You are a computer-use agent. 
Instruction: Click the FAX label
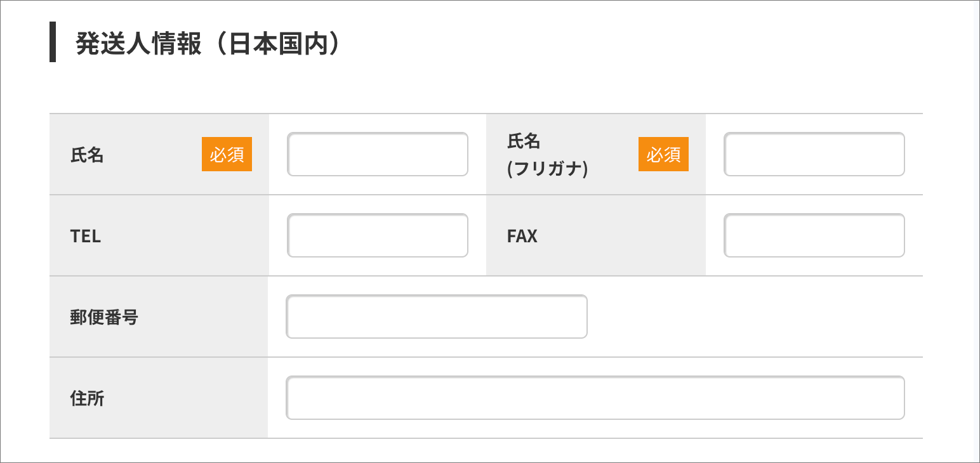(522, 236)
